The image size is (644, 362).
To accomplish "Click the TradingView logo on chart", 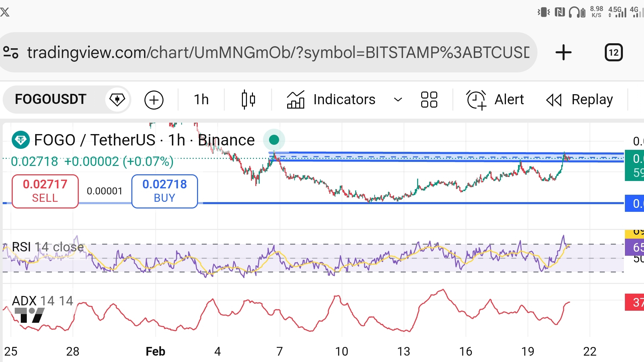I will pyautogui.click(x=29, y=315).
